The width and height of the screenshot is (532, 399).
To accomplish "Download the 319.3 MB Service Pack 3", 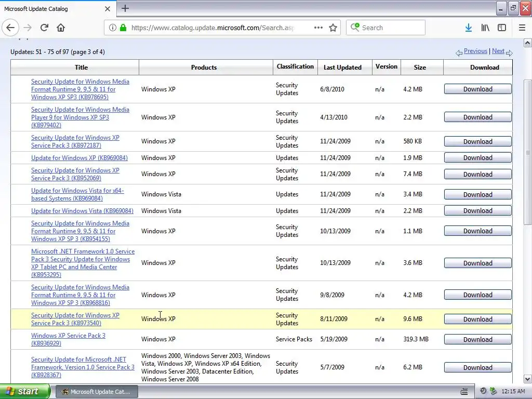I will click(478, 339).
